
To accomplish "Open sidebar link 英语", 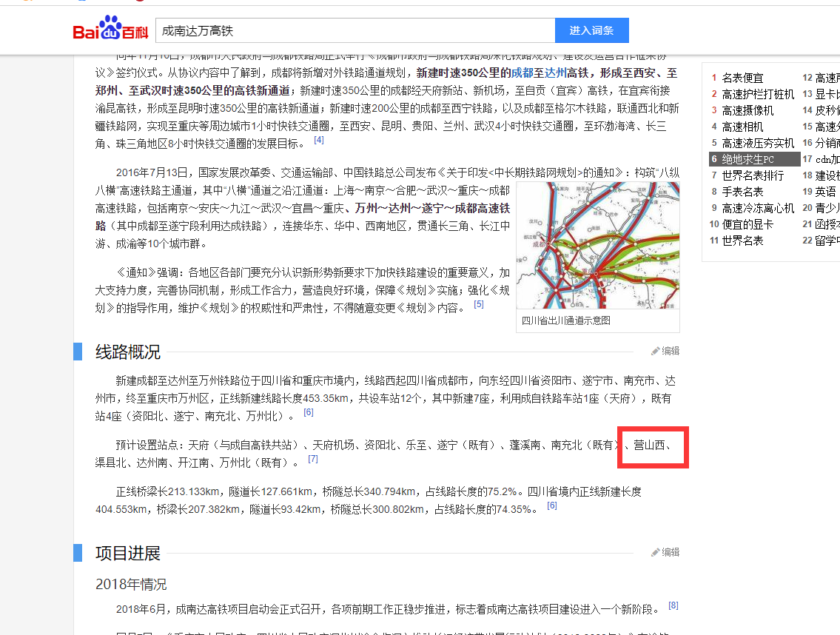I will [825, 192].
